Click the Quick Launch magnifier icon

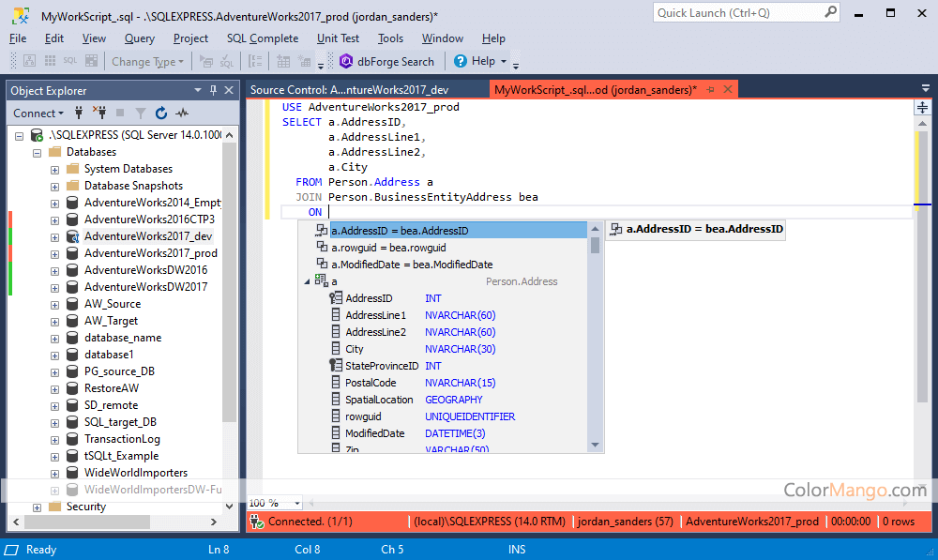830,12
